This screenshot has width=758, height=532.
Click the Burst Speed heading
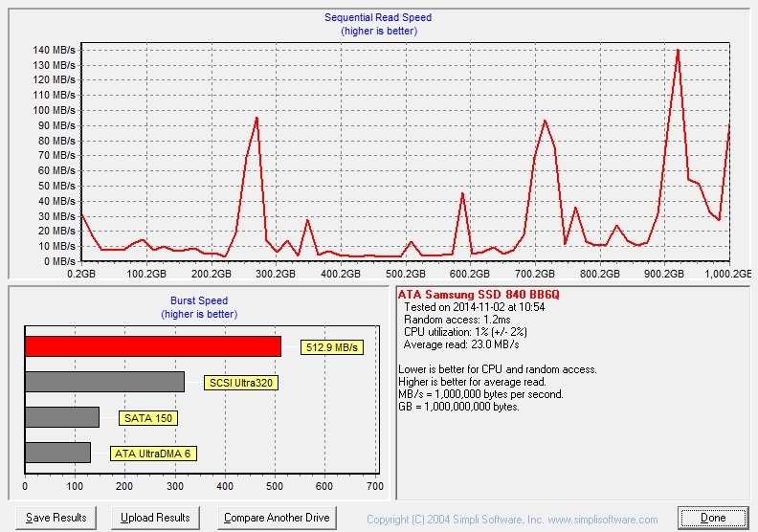click(199, 300)
